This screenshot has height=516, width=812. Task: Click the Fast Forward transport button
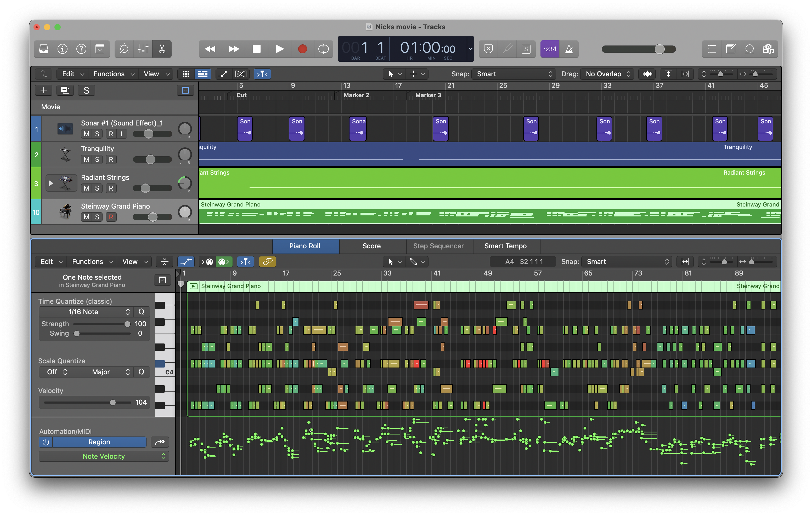tap(233, 49)
